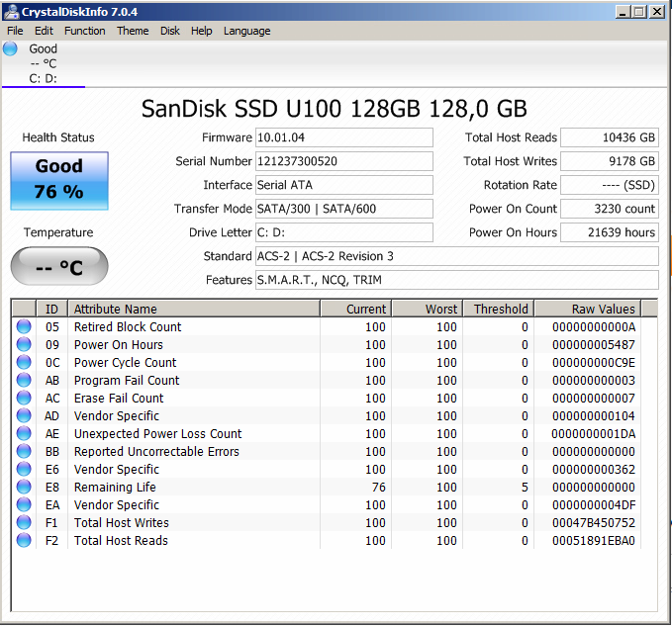Click the CrystalDiskInfo title bar app icon
The width and height of the screenshot is (672, 627).
click(x=12, y=12)
